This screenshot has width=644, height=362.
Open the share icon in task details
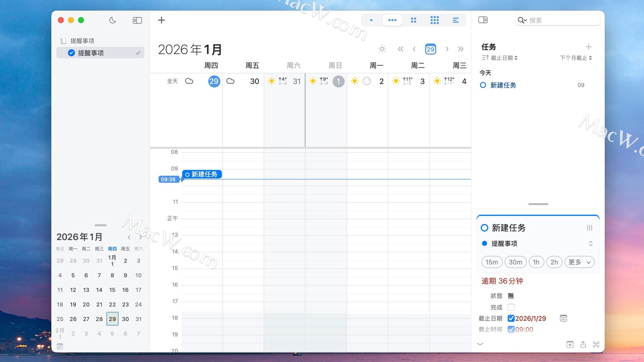coord(583,344)
